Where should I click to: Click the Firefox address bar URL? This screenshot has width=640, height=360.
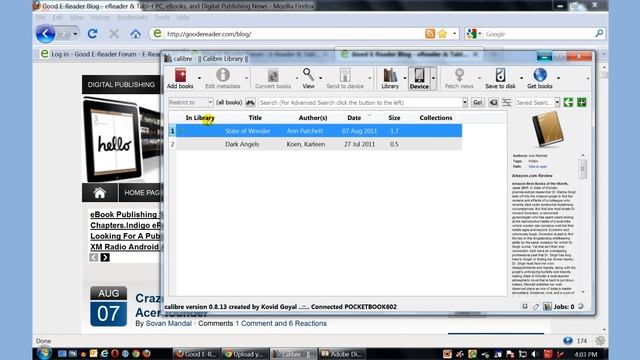pyautogui.click(x=209, y=34)
